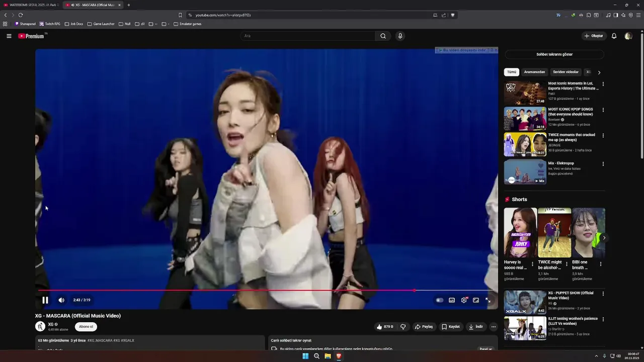Image resolution: width=644 pixels, height=362 pixels.
Task: Click the #XG_MASCARA hashtag
Action: [100, 340]
